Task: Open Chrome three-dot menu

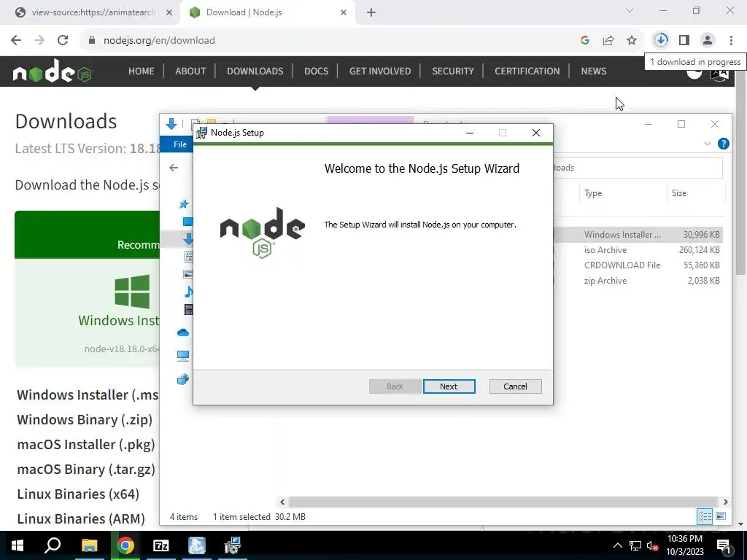Action: [731, 41]
